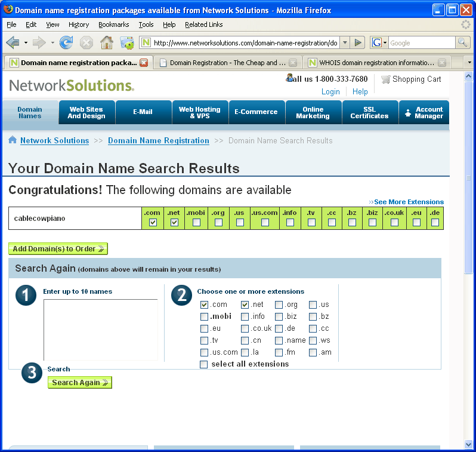476x452 pixels.
Task: Click the Stop loading icon
Action: [x=86, y=42]
